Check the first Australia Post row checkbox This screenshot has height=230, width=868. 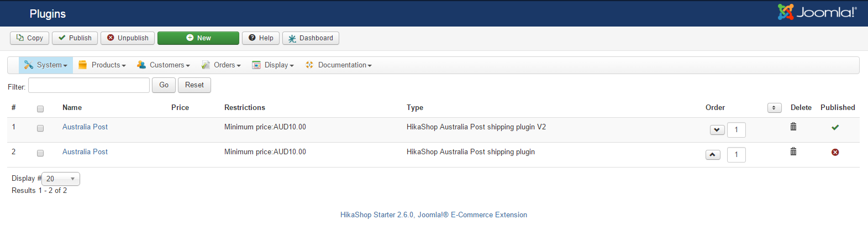coord(40,128)
